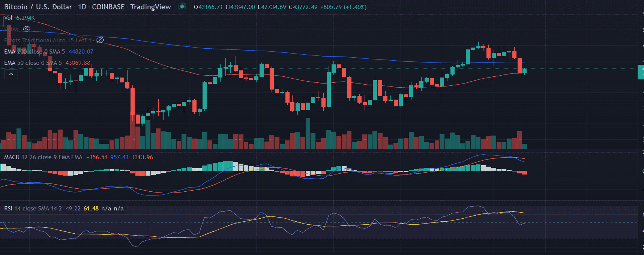The height and width of the screenshot is (255, 644).
Task: Click the MACD histogram value -356.54
Action: click(97, 157)
